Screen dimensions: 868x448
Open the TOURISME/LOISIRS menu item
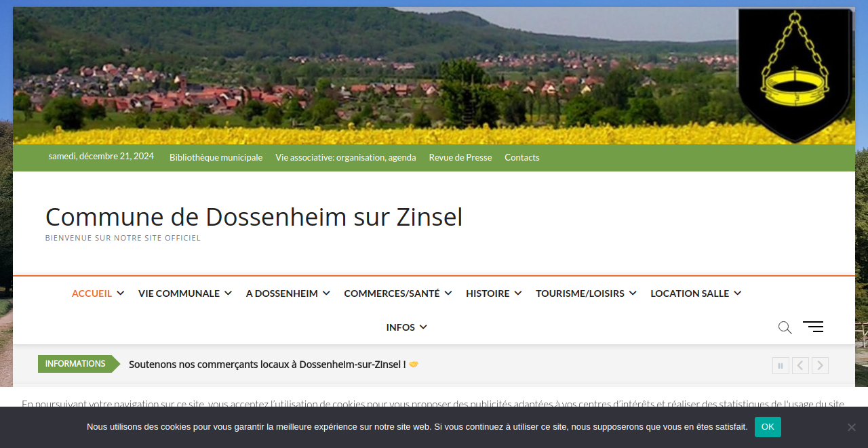[580, 293]
